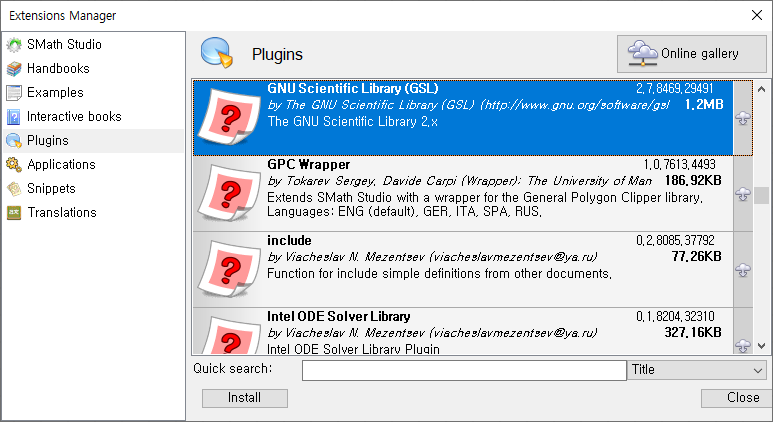Click the Plugins sidebar icon

(x=14, y=141)
